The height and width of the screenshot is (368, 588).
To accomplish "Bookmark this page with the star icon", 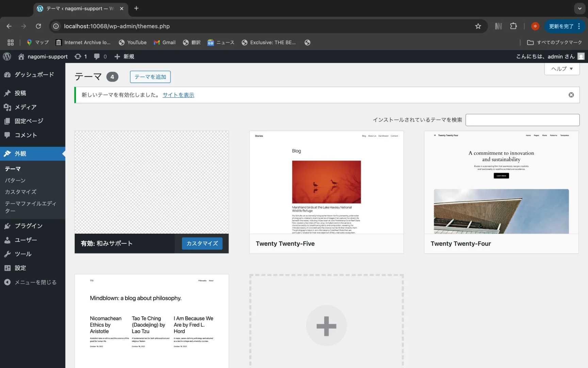I will pyautogui.click(x=478, y=26).
